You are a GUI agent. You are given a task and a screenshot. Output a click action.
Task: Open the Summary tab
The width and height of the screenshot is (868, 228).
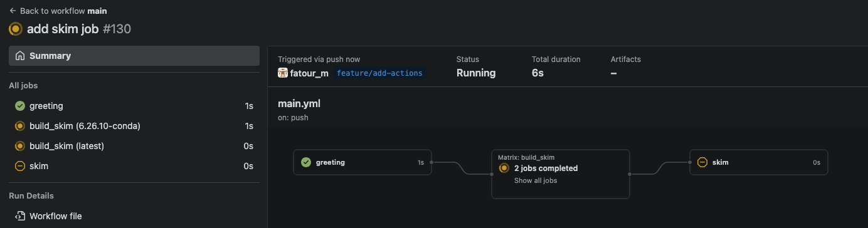134,56
